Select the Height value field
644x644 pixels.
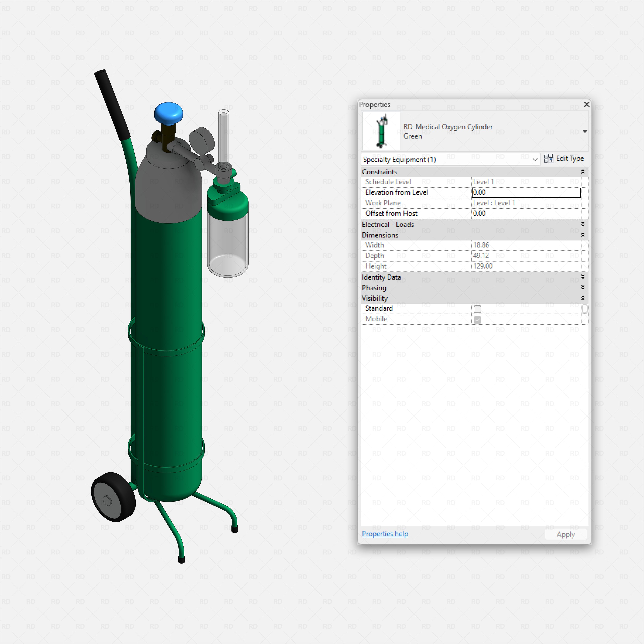click(x=526, y=266)
